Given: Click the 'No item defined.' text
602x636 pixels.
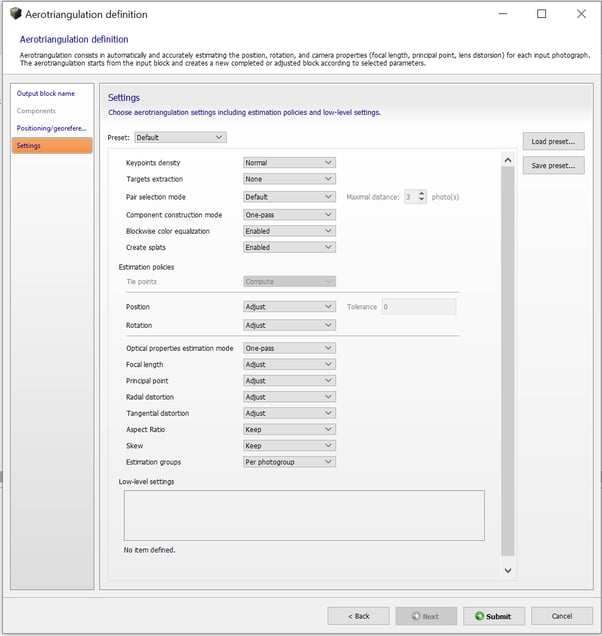Looking at the screenshot, I should click(149, 550).
